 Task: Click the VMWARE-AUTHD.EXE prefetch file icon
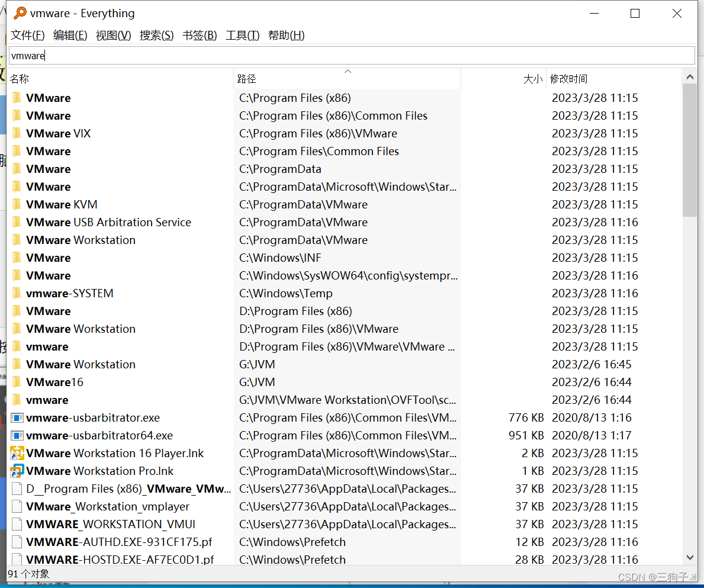17,542
